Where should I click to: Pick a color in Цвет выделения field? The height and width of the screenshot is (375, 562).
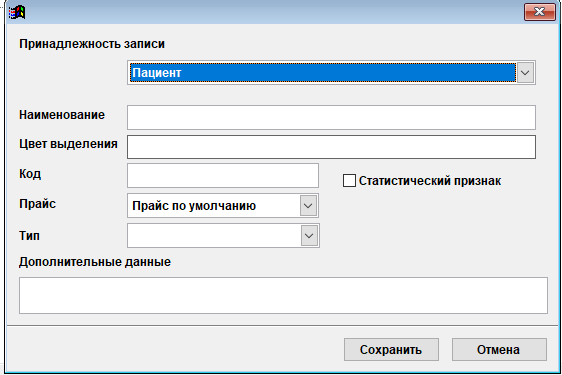(331, 147)
